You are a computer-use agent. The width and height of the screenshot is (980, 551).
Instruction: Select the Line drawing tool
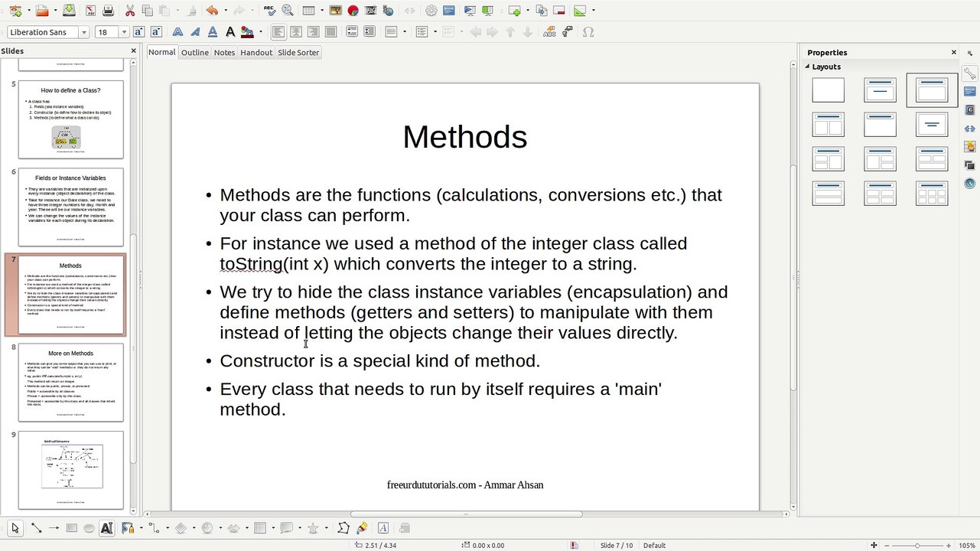pyautogui.click(x=36, y=528)
